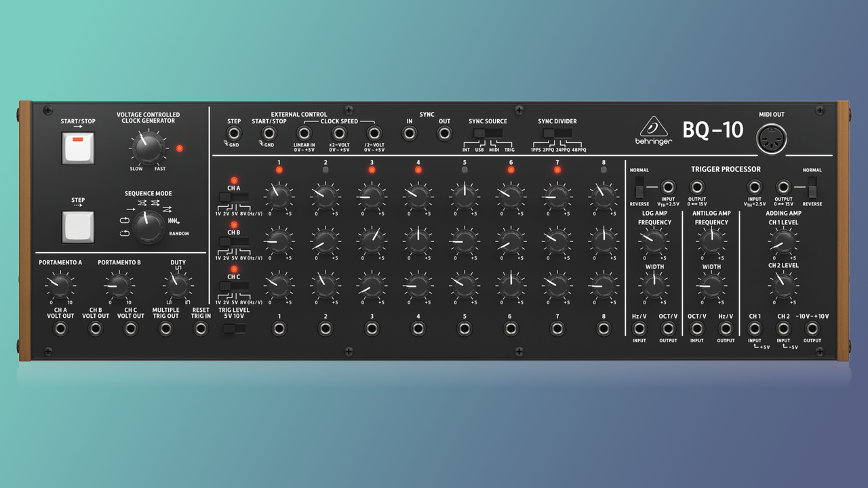Toggle the TRIG LEVEL 5V/10V switch
The width and height of the screenshot is (868, 488).
pyautogui.click(x=233, y=329)
